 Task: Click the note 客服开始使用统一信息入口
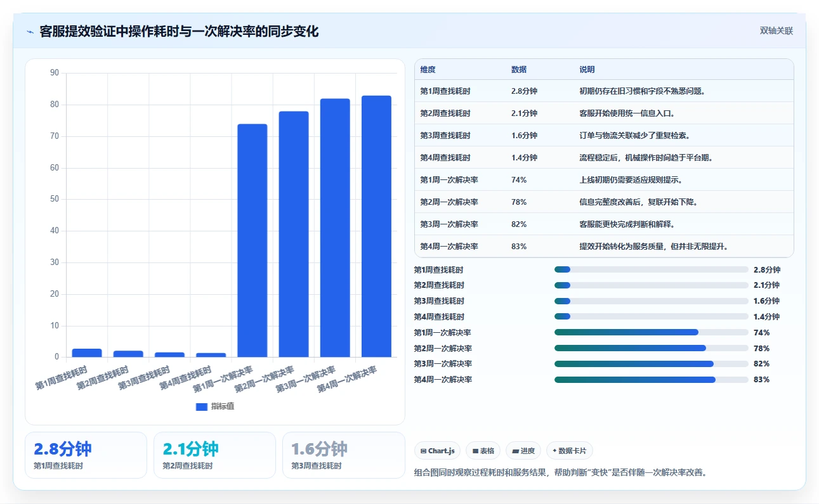[627, 113]
